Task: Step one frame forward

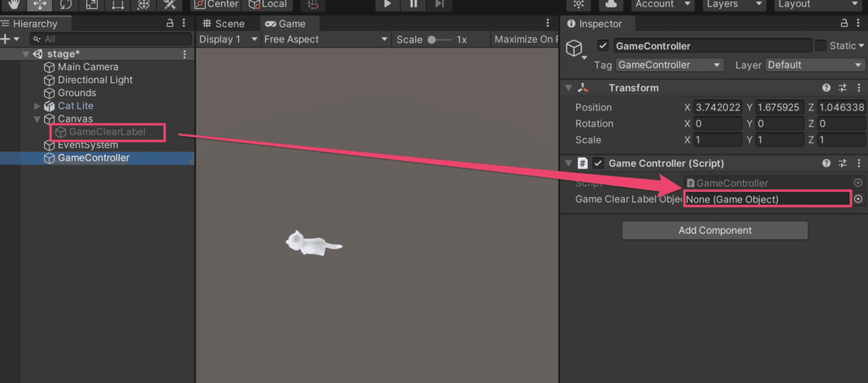Action: (x=439, y=4)
